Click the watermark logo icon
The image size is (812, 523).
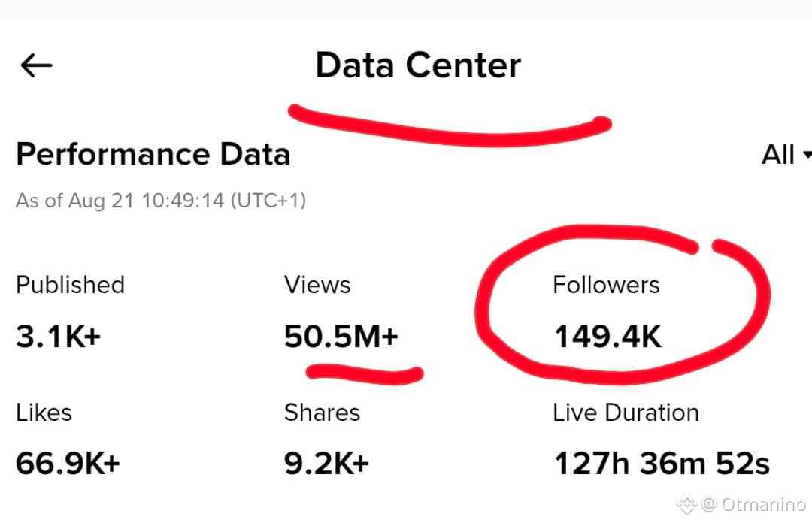point(686,504)
